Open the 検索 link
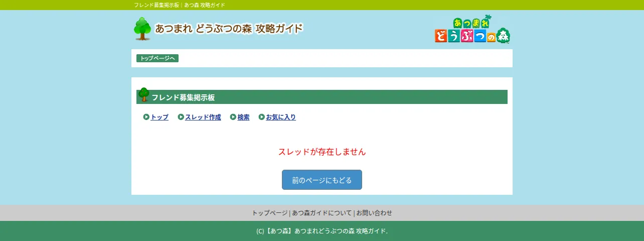The height and width of the screenshot is (241, 644). click(243, 117)
